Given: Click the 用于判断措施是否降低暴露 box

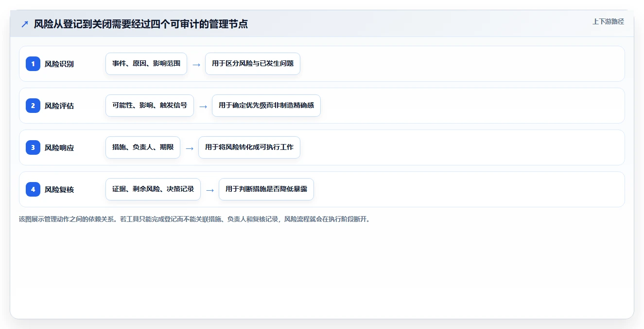Looking at the screenshot, I should pos(266,189).
